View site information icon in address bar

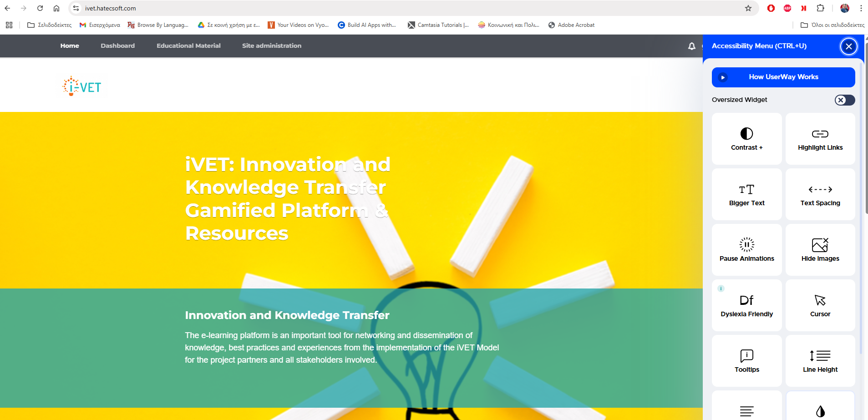[76, 8]
